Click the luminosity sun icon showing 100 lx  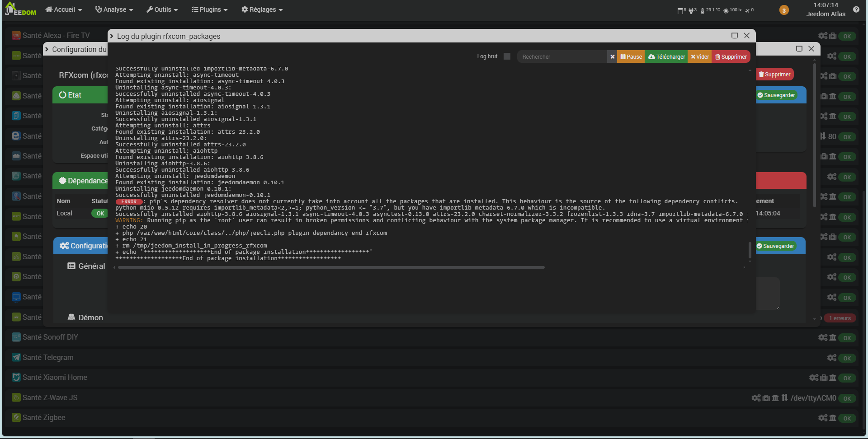[732, 10]
